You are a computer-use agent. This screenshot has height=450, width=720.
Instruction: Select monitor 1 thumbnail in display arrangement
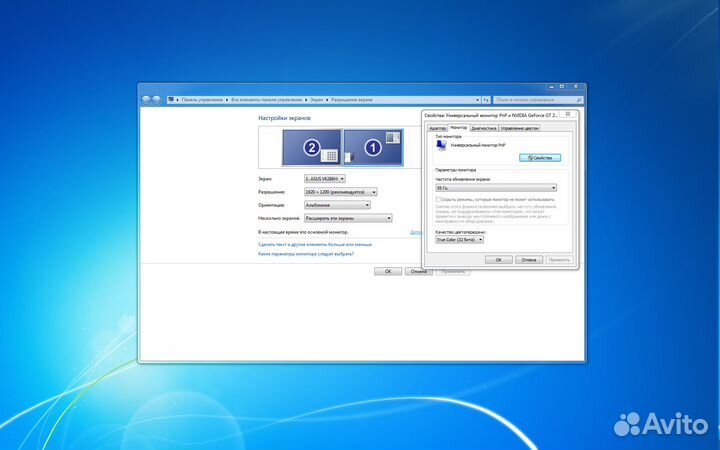pyautogui.click(x=372, y=149)
